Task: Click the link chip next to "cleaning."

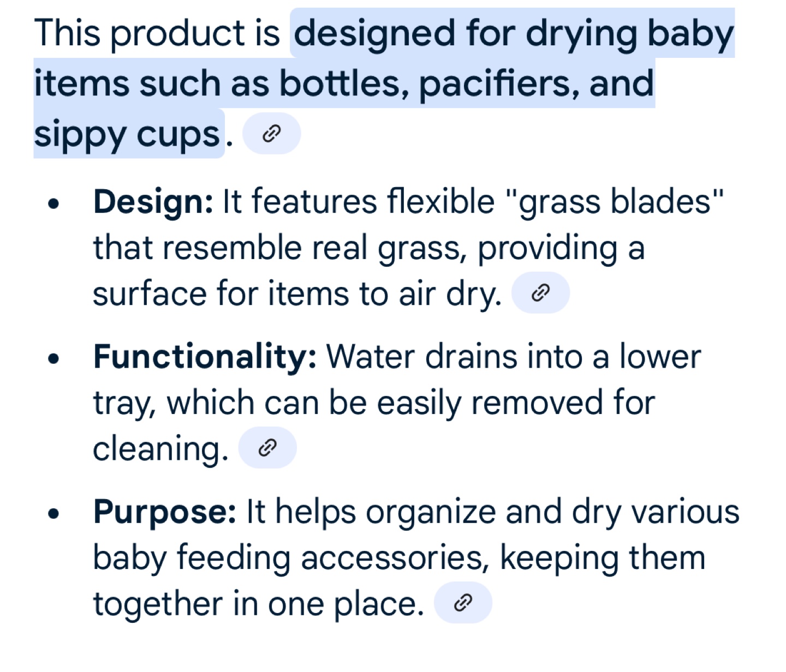Action: click(267, 448)
